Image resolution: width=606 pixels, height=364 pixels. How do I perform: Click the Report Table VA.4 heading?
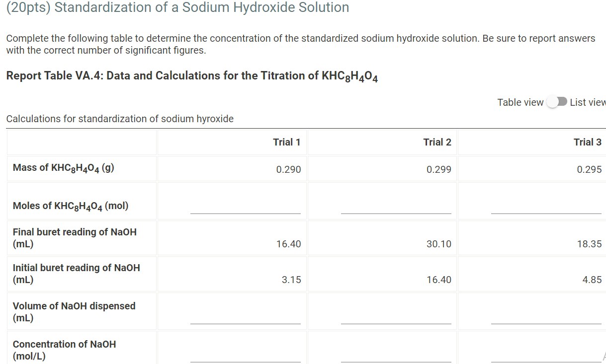(x=192, y=76)
